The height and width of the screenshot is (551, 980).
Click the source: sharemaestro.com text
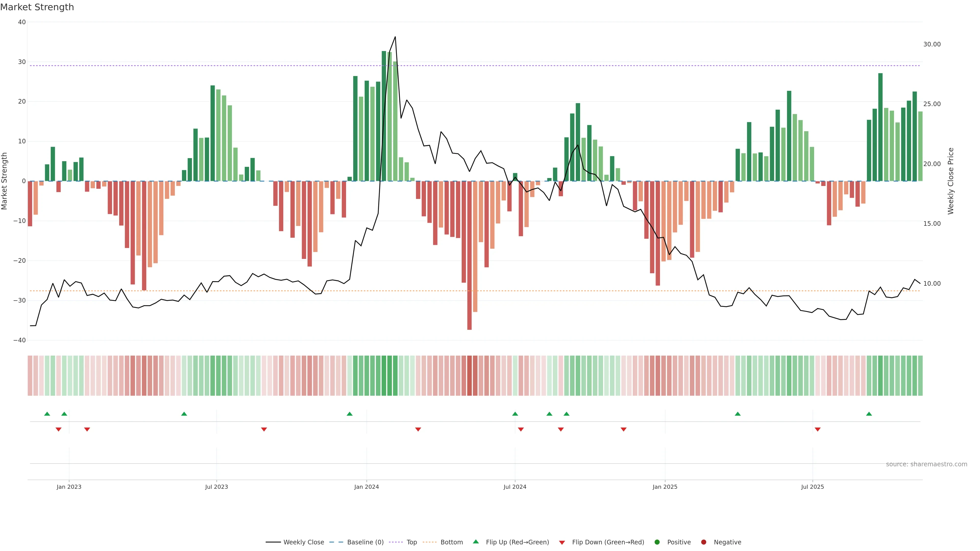pos(926,464)
